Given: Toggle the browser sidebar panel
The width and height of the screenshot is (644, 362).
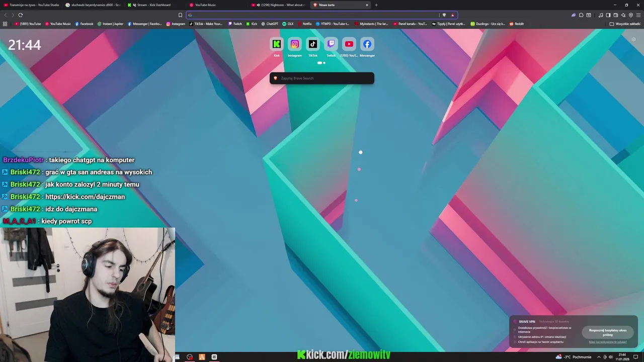Looking at the screenshot, I should tap(608, 15).
